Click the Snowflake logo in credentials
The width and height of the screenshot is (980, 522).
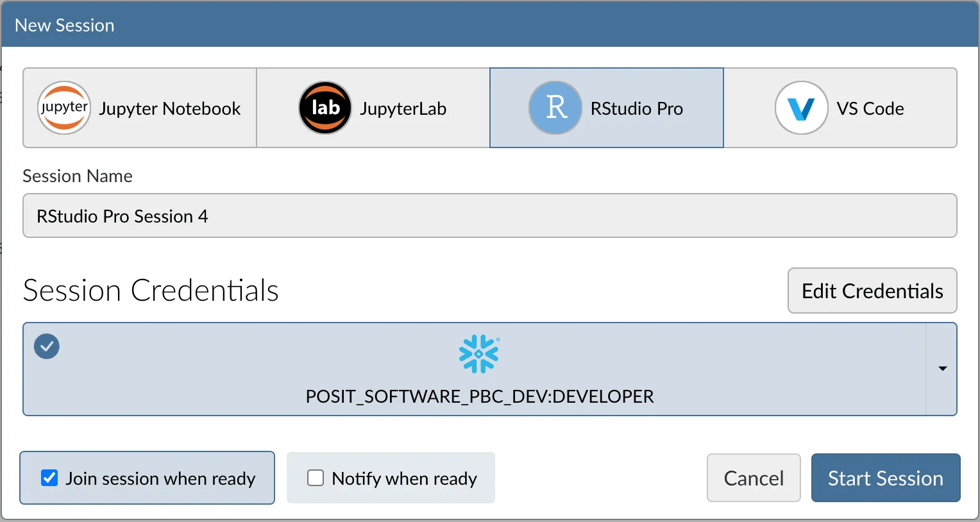click(478, 354)
